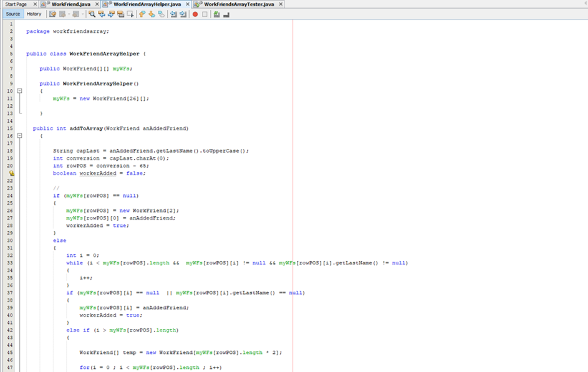588x372 pixels.
Task: Select the Find Selection magnifier icon
Action: point(92,14)
